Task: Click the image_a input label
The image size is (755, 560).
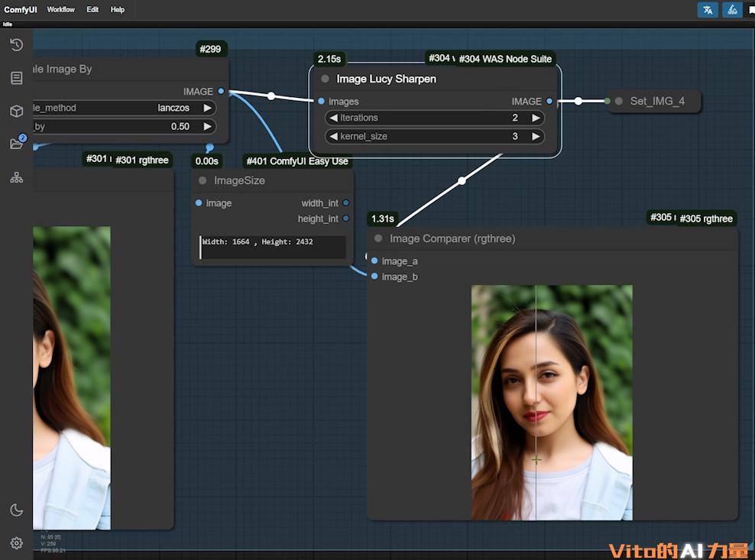Action: [400, 261]
